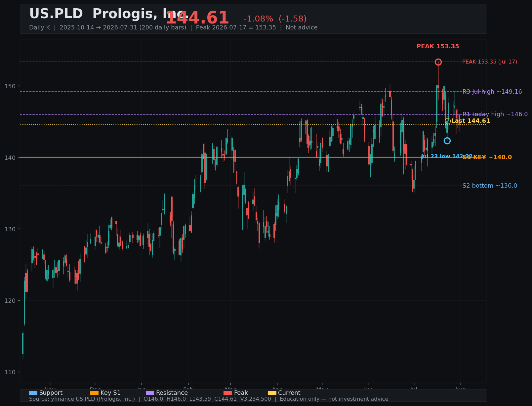Click the "S2 bottom ~136.0" support label

coord(490,186)
